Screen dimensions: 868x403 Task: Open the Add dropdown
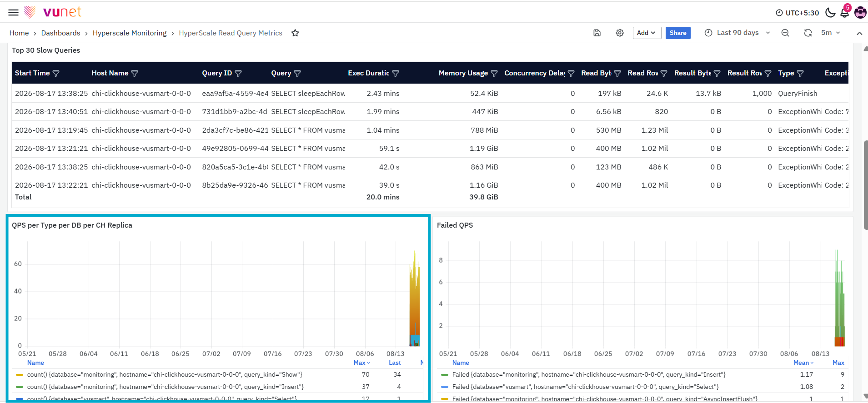647,33
